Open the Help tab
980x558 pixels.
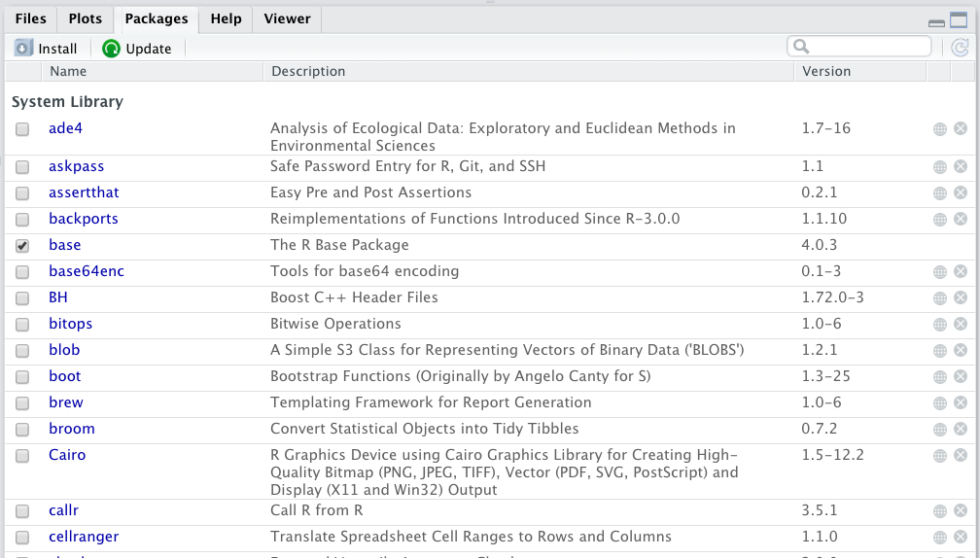pyautogui.click(x=226, y=18)
